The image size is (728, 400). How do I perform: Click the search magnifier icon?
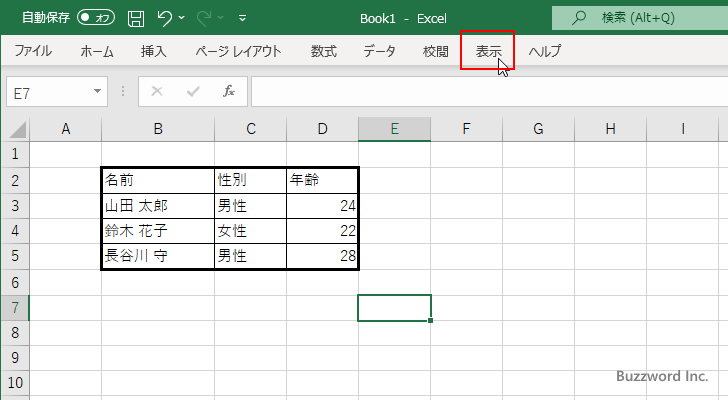coord(578,18)
